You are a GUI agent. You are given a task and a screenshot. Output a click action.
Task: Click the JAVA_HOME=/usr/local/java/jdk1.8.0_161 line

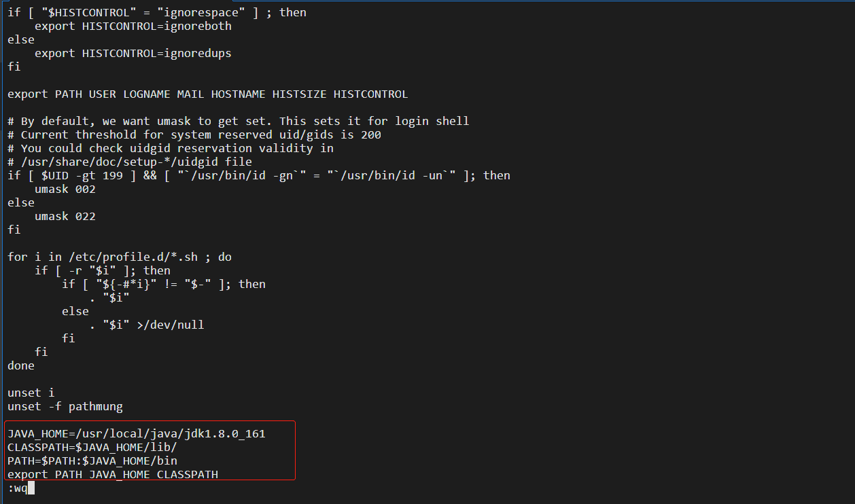click(x=137, y=433)
